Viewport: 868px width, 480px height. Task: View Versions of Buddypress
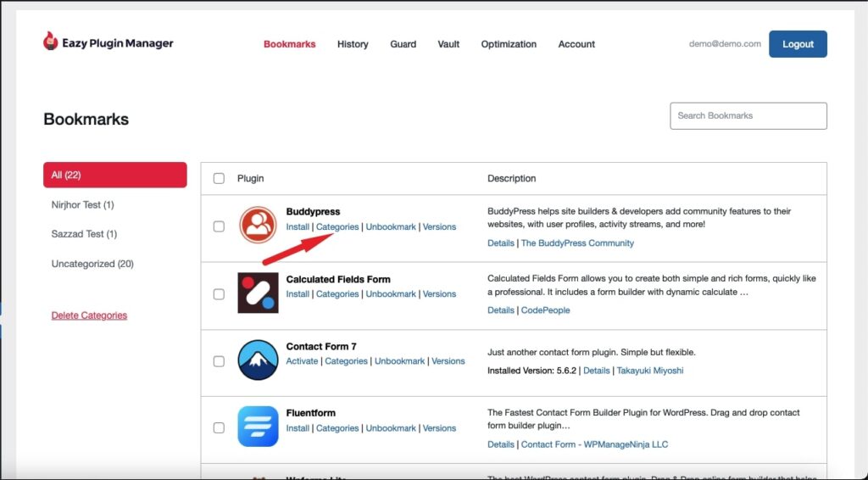click(439, 227)
